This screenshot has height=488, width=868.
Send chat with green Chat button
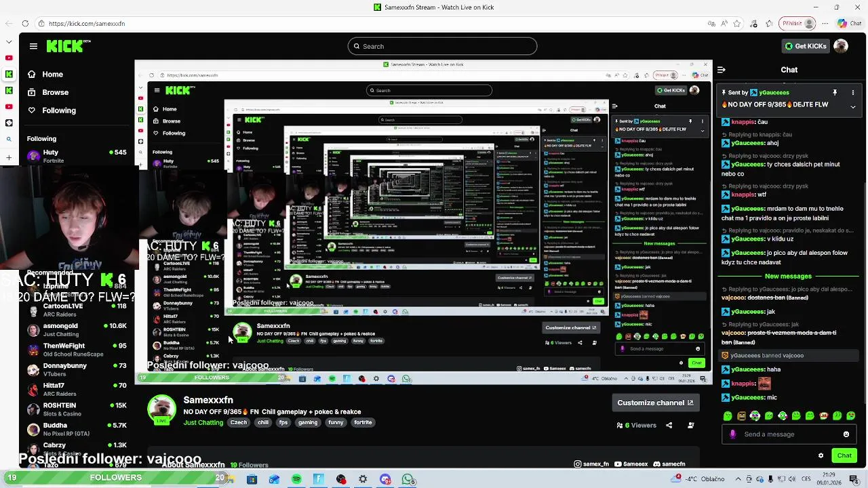(x=844, y=455)
